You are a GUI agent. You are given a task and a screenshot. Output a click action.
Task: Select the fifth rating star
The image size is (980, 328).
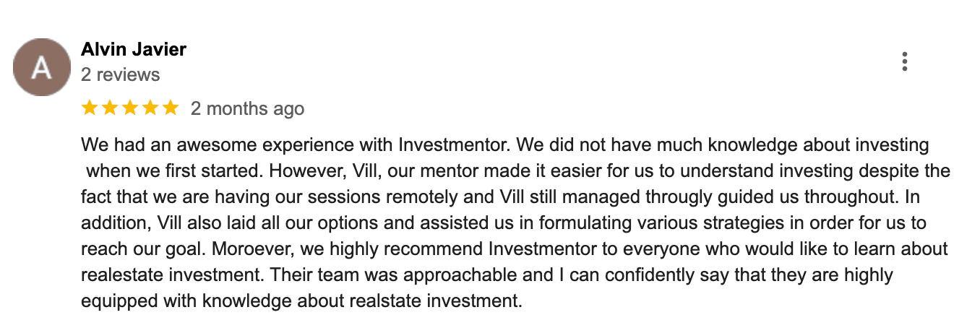[x=170, y=108]
